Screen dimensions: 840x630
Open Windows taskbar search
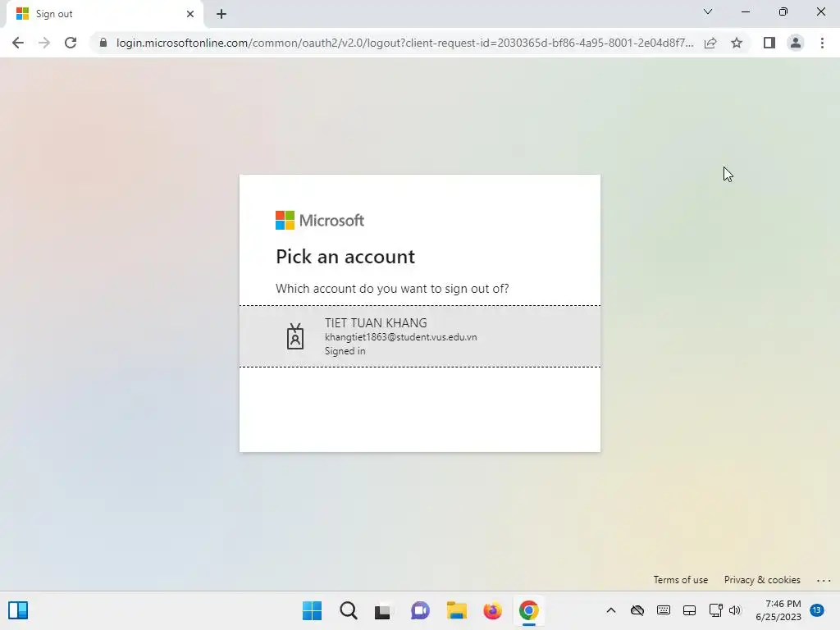click(x=348, y=610)
